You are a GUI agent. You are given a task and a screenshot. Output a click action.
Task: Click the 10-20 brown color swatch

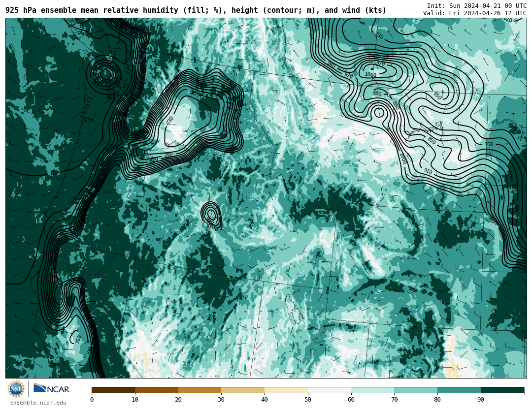point(157,390)
